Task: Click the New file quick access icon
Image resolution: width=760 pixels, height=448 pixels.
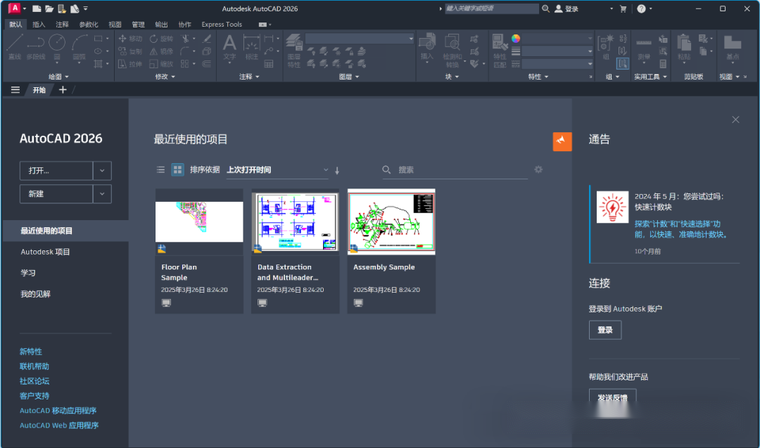Action: [36, 9]
